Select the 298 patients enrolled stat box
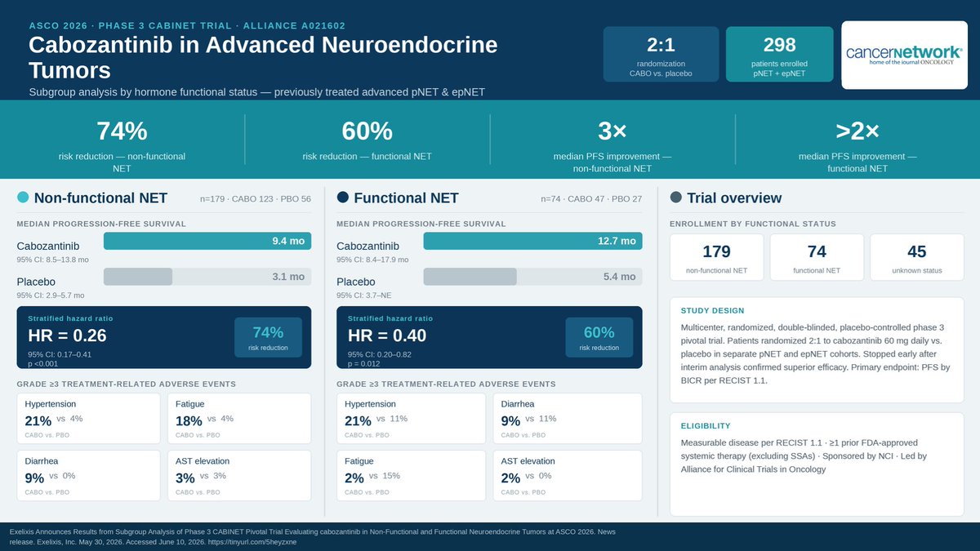 click(780, 54)
